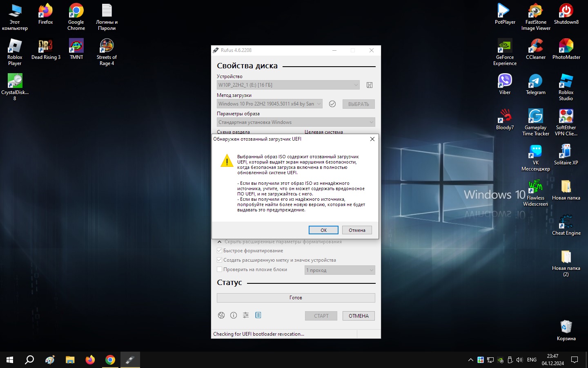Select the Корзина recycle bin icon
The width and height of the screenshot is (588, 368).
(x=566, y=330)
